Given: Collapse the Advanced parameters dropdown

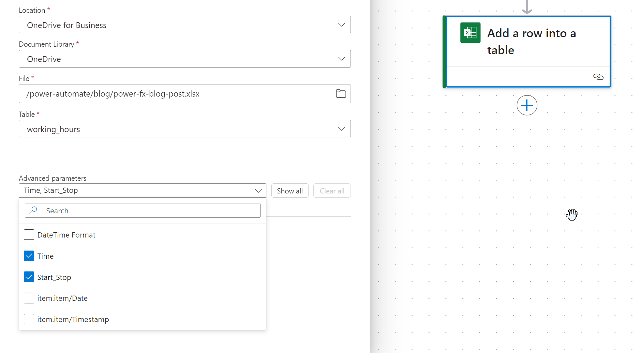Looking at the screenshot, I should tap(258, 191).
